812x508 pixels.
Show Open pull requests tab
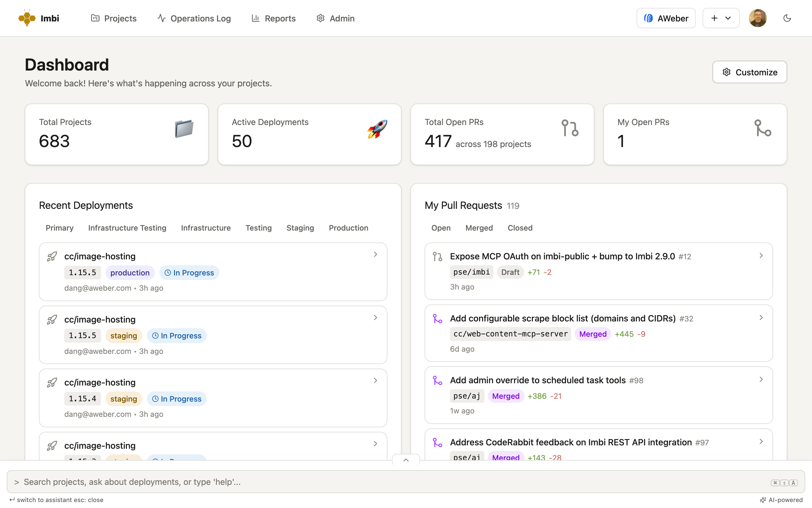pyautogui.click(x=441, y=228)
